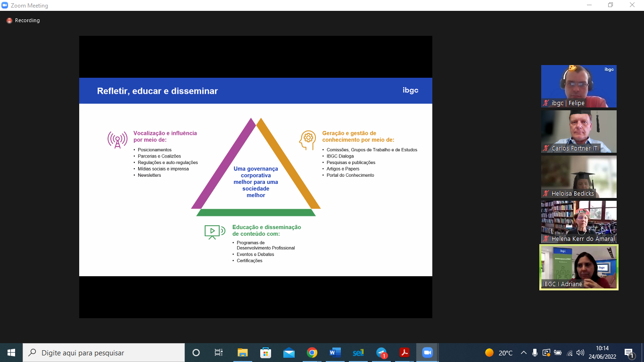Open Task View from the taskbar
Screen dimensions: 644x362
(x=218, y=352)
